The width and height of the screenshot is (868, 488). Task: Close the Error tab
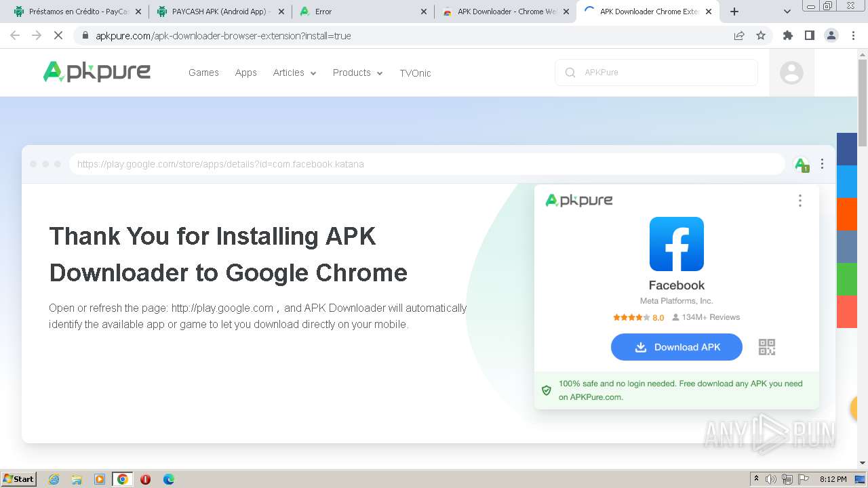[x=424, y=12]
